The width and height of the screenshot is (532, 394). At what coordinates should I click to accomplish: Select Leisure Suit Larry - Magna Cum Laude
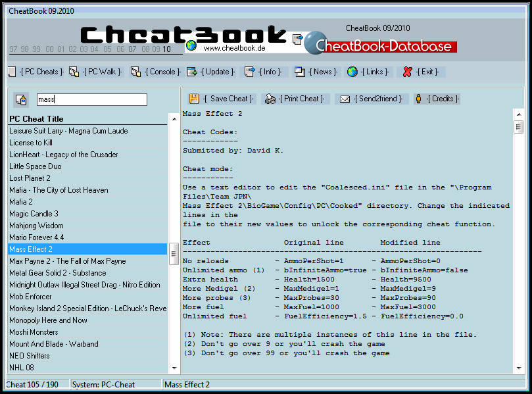click(87, 131)
